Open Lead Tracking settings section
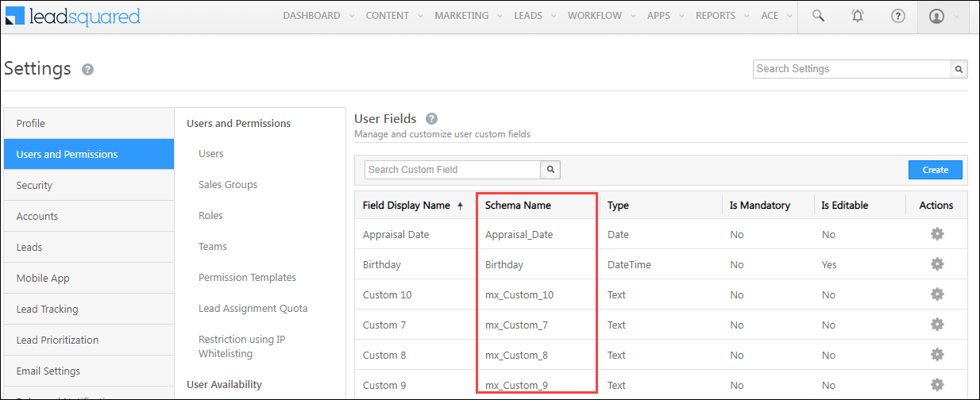 48,309
